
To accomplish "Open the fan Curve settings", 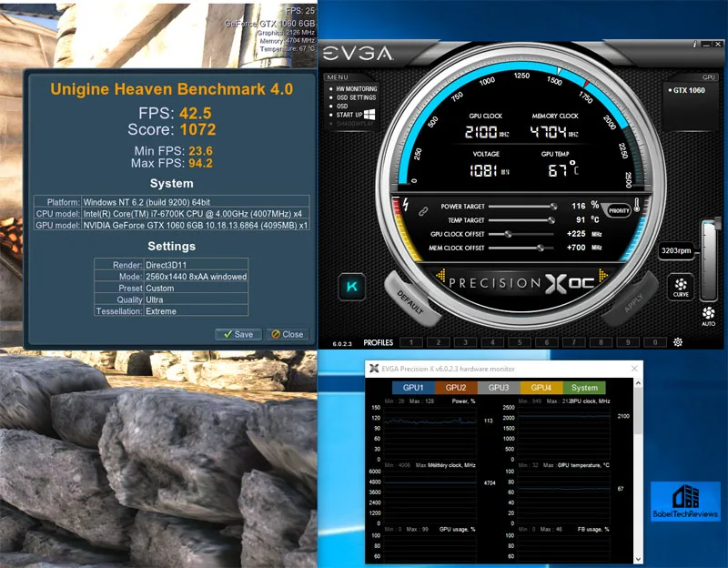I will coord(681,288).
